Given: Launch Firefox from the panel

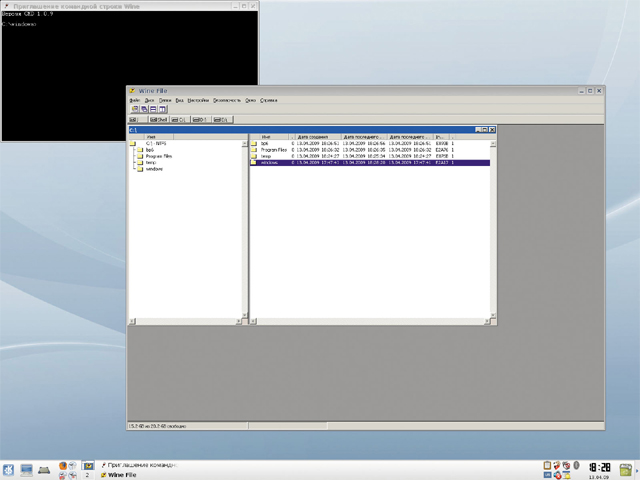Looking at the screenshot, I should pos(62,466).
